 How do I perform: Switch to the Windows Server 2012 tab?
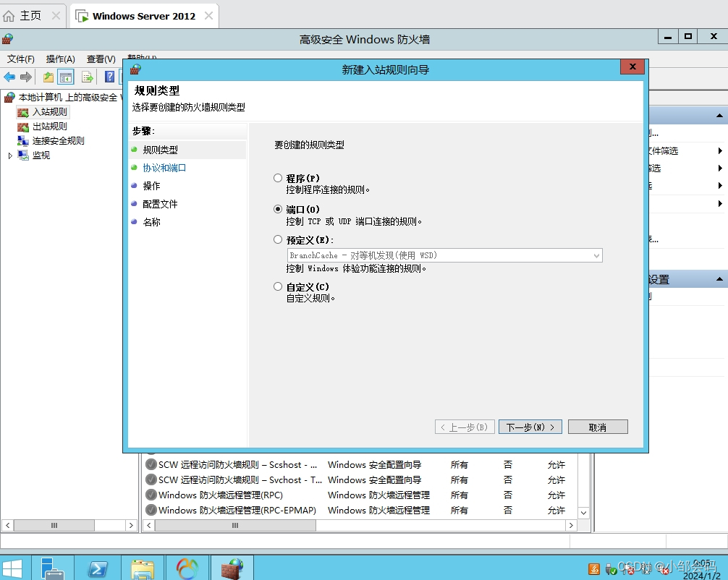tap(144, 16)
